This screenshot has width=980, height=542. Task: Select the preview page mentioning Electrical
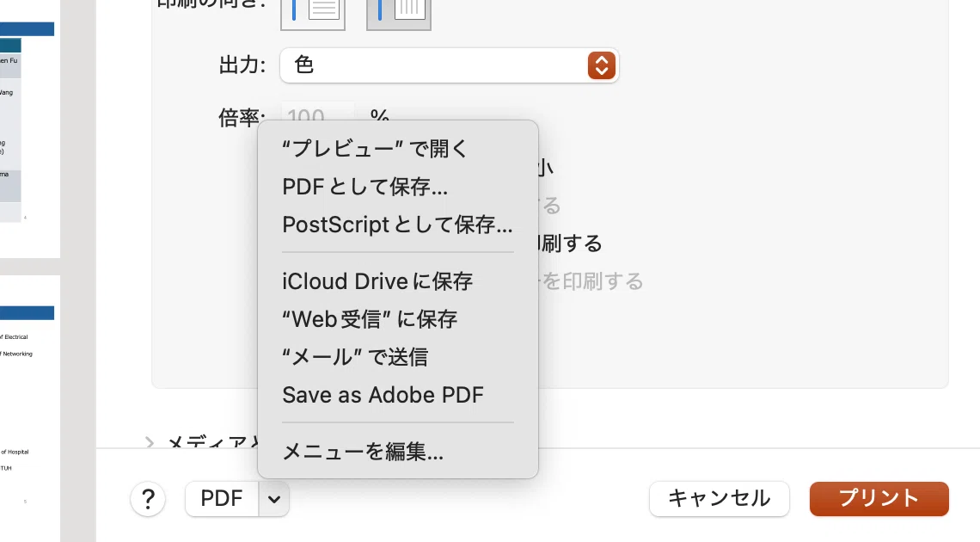pyautogui.click(x=30, y=409)
